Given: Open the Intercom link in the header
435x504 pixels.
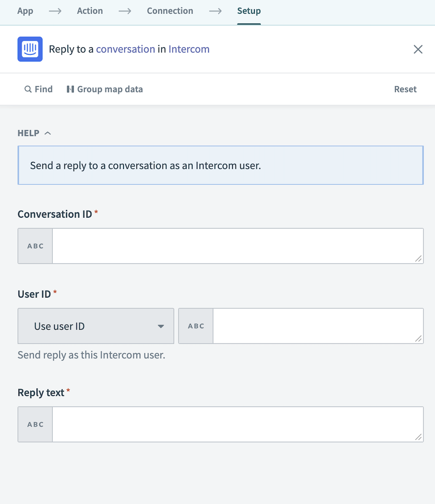Looking at the screenshot, I should (188, 49).
